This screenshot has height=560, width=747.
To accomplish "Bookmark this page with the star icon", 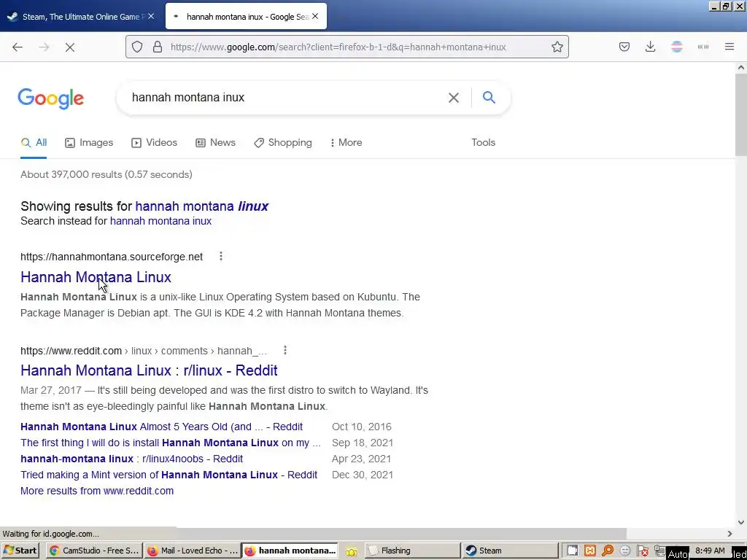I will [x=557, y=47].
